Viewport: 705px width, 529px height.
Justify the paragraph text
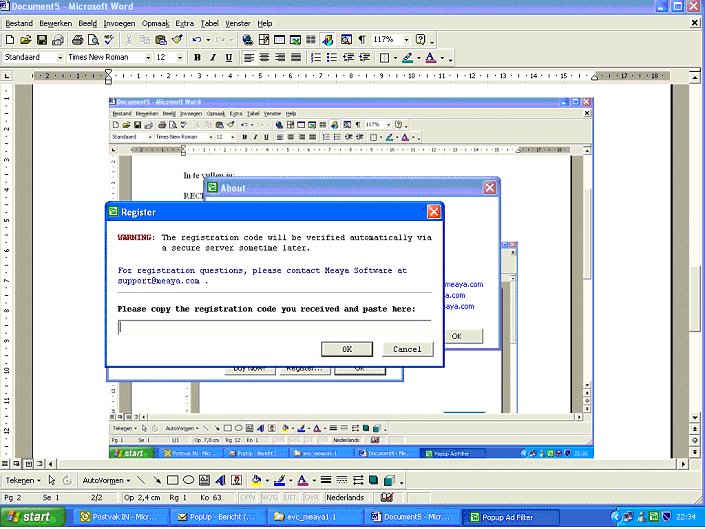pos(296,58)
